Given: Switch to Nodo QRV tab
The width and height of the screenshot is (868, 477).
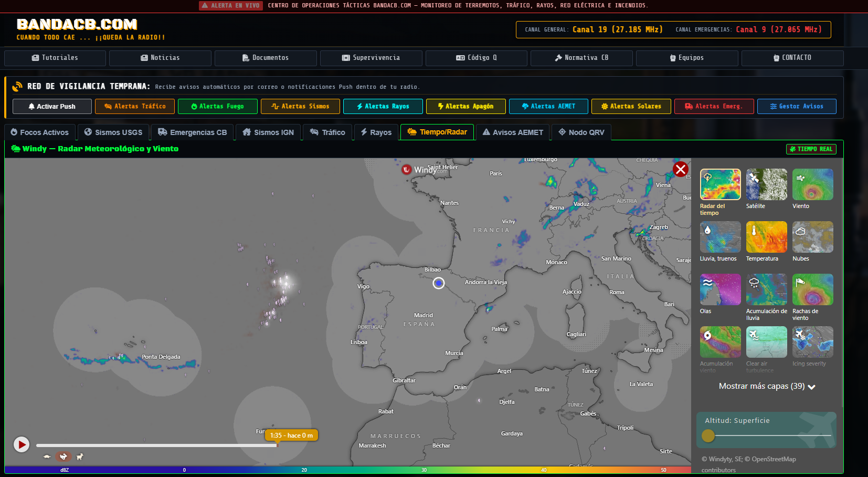Looking at the screenshot, I should [581, 132].
